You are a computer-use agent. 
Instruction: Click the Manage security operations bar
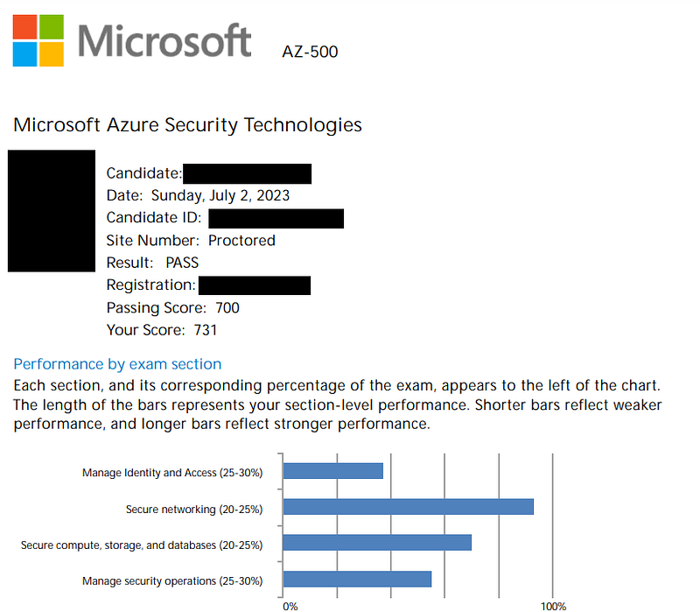(357, 579)
